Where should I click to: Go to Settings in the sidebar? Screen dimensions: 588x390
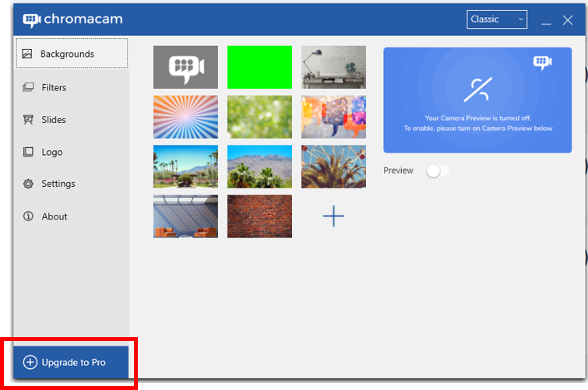click(x=72, y=184)
